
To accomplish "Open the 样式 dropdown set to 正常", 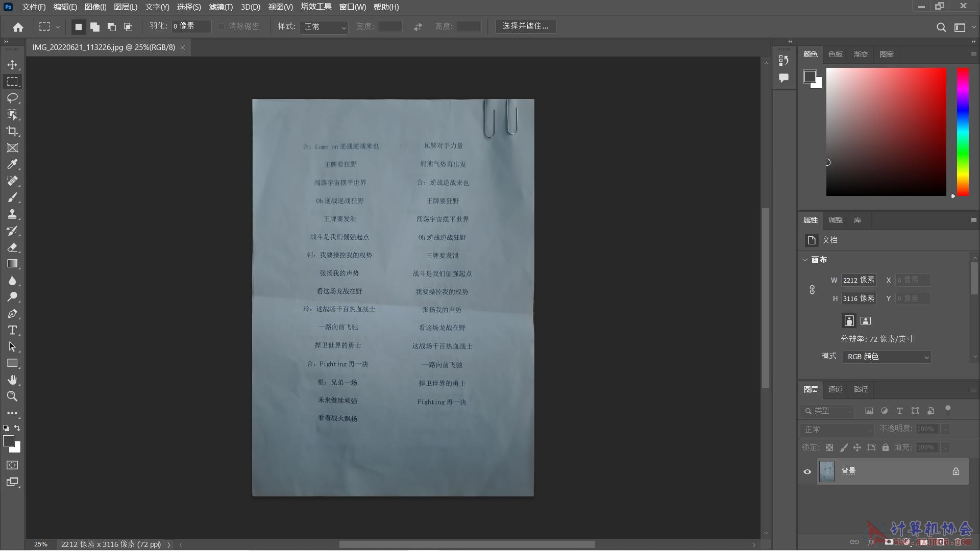I will tap(325, 27).
